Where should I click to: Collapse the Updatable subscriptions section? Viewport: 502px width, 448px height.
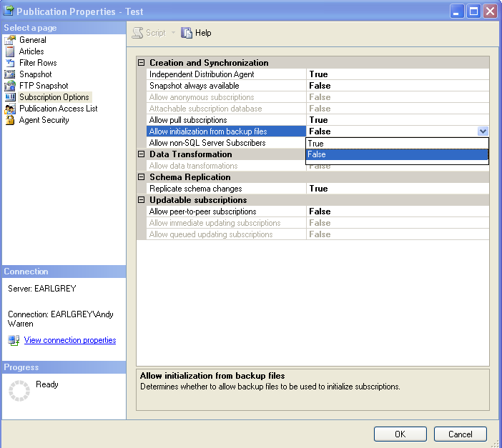point(141,200)
